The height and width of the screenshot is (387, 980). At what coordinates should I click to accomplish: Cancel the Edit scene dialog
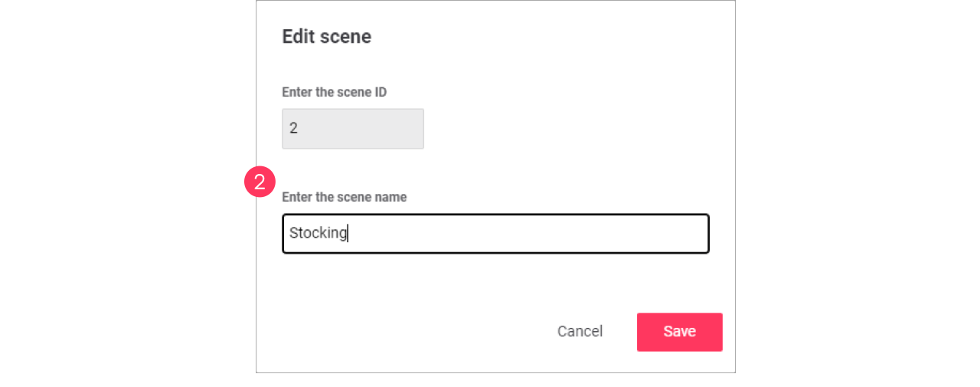[x=580, y=331]
